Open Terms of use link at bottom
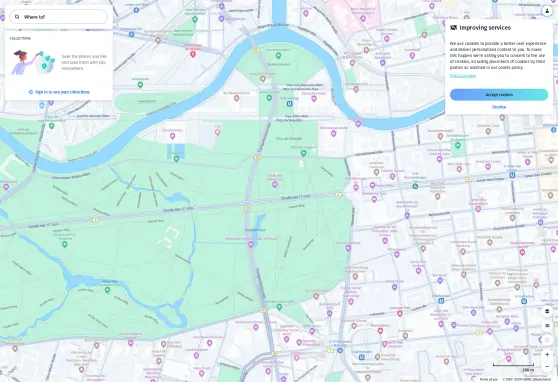Image resolution: width=558 pixels, height=382 pixels. [x=488, y=379]
